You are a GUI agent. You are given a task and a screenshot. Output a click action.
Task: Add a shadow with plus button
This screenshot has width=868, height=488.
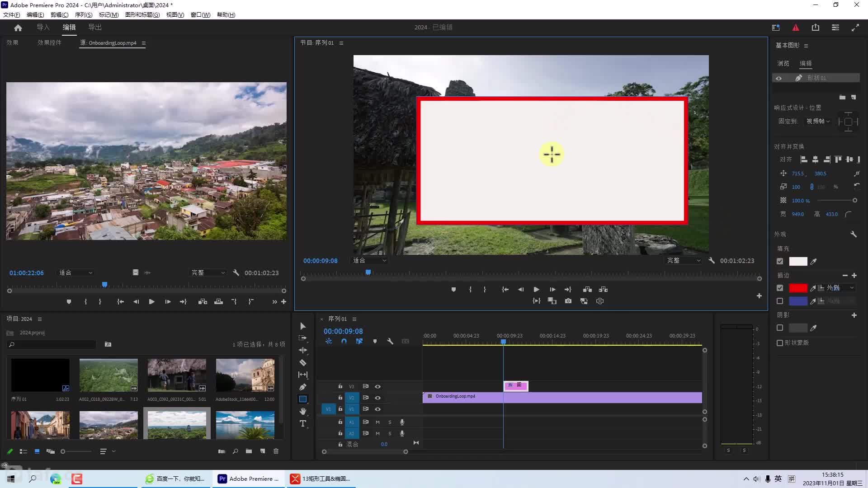tap(854, 315)
